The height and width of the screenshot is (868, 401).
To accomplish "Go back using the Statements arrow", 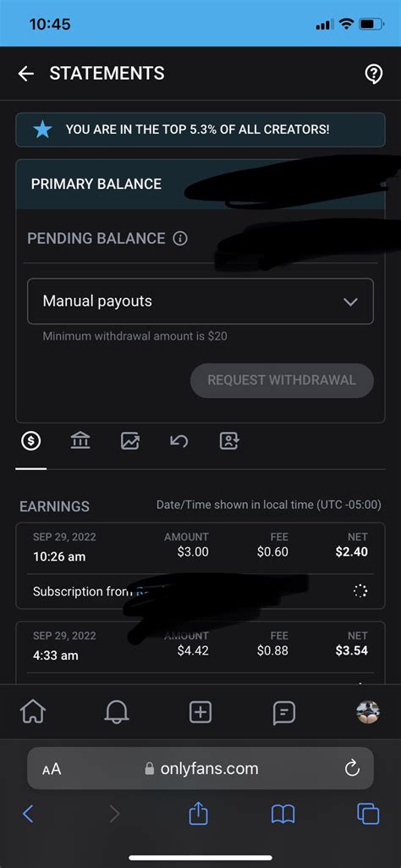I will [x=25, y=74].
